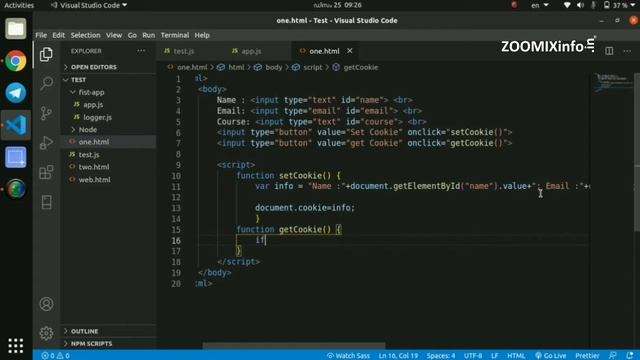Open the Manage gear icon
640x360 pixels.
point(46,333)
